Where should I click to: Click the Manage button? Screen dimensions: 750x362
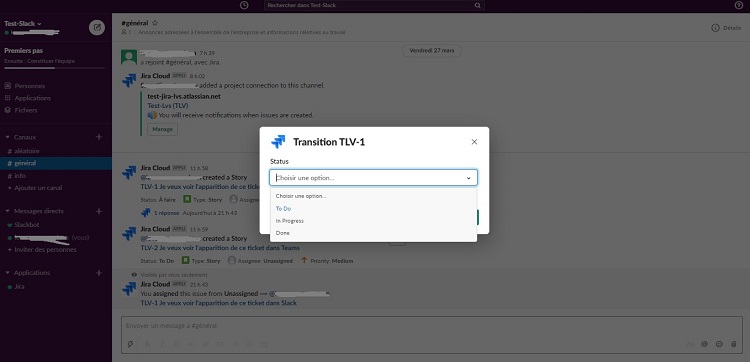point(162,129)
